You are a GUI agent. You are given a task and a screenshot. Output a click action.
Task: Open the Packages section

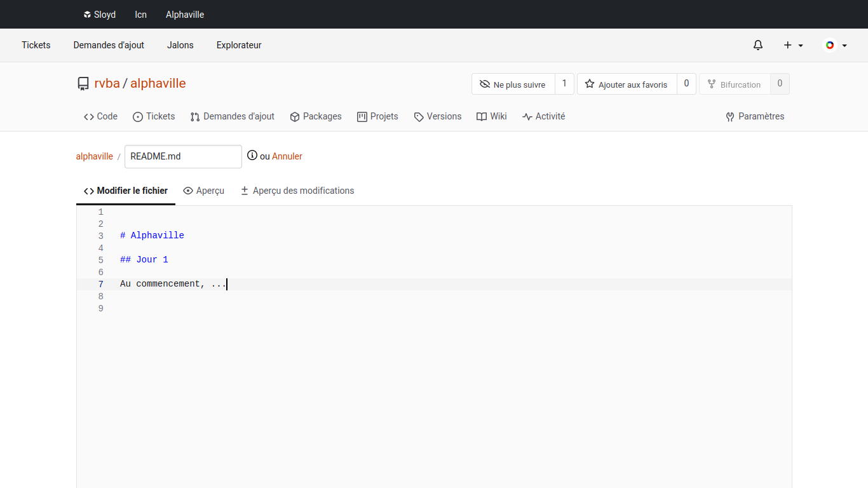(x=316, y=116)
